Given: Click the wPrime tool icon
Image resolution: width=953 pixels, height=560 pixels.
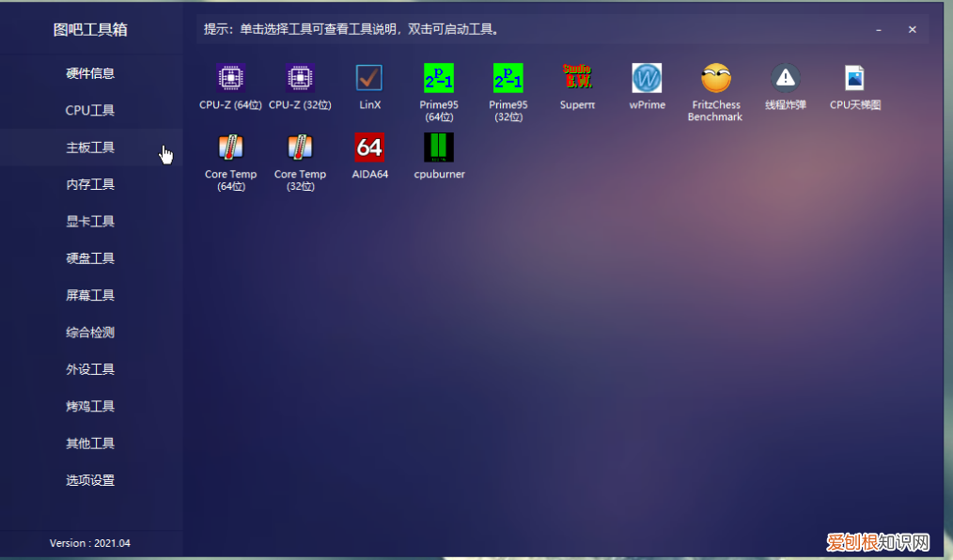Looking at the screenshot, I should (x=647, y=78).
